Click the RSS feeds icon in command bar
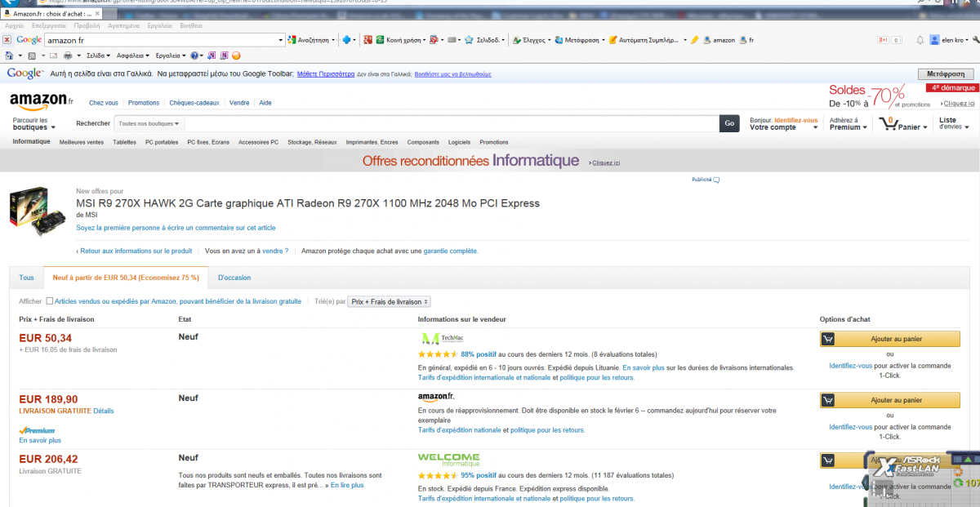Viewport: 980px width, 507px height. coord(32,56)
